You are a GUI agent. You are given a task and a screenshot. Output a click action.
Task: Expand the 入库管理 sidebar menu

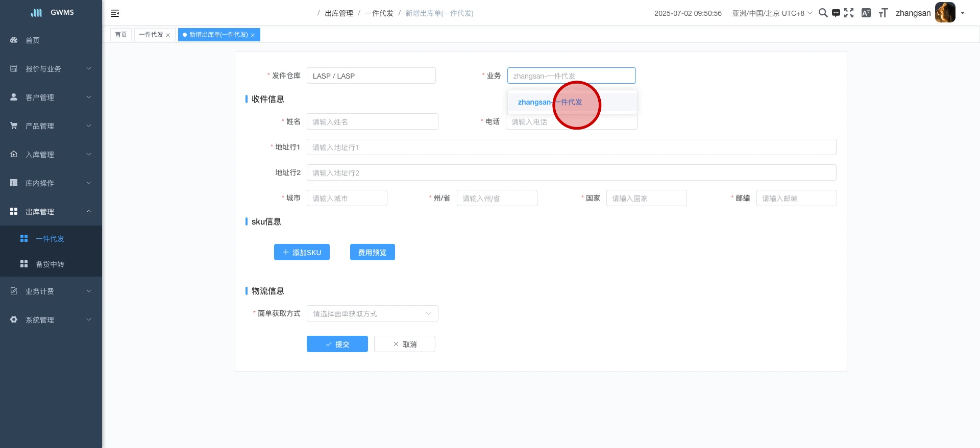tap(51, 155)
